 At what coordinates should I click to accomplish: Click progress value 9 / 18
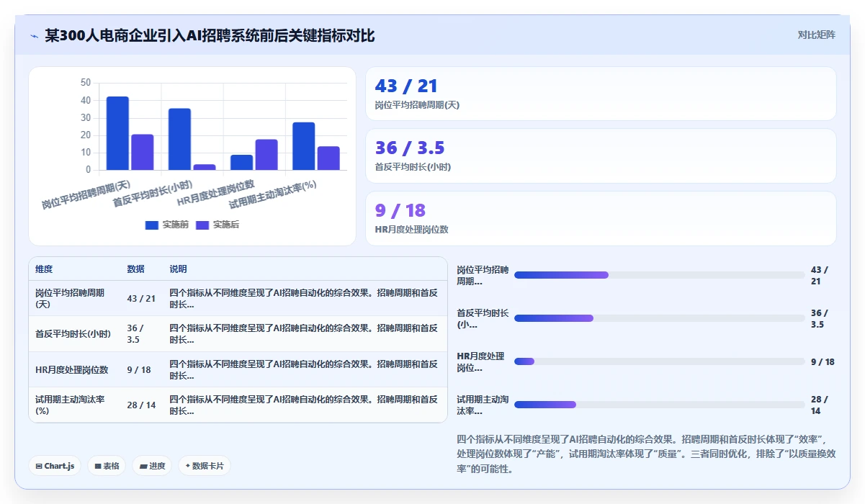(x=823, y=362)
